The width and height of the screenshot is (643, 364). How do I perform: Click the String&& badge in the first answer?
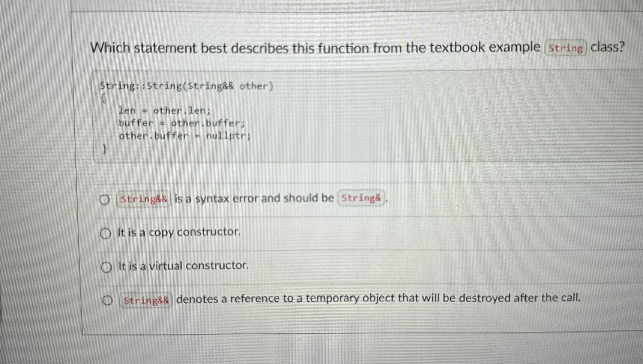tap(143, 199)
